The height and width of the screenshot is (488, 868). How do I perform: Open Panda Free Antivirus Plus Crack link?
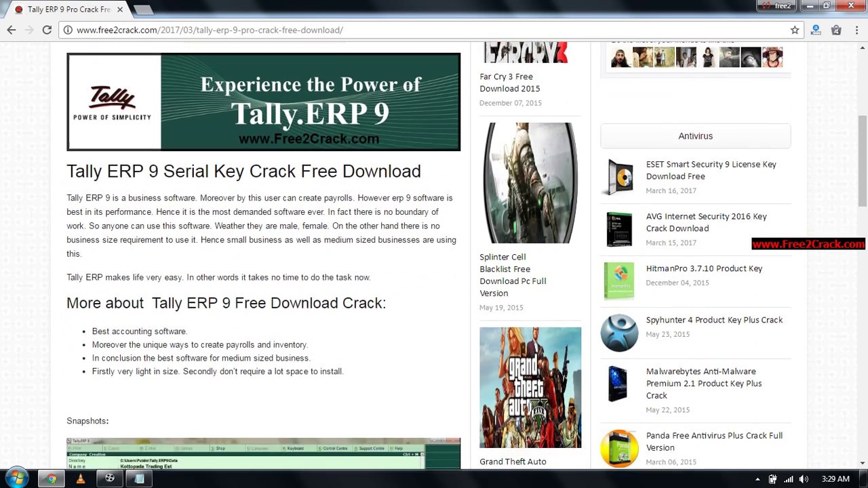[x=714, y=442]
